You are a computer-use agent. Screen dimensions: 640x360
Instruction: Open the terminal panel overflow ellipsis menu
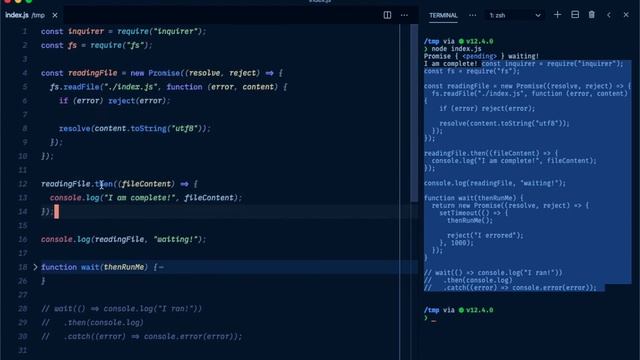(472, 16)
